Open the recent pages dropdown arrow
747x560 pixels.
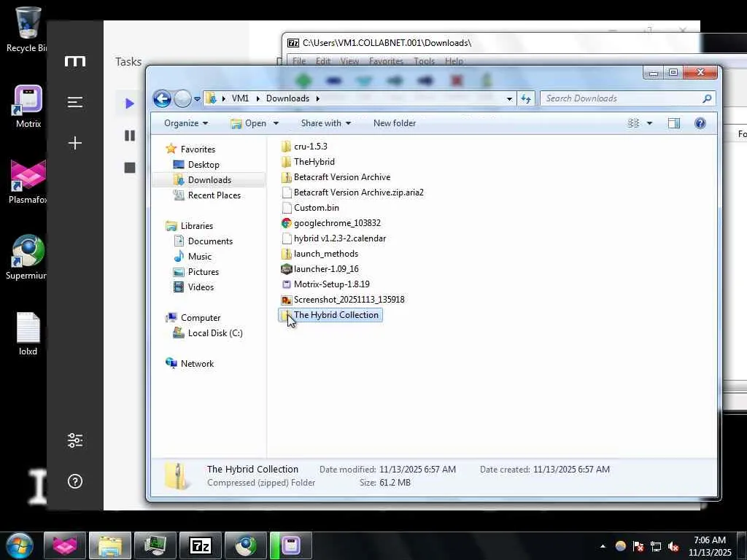pos(197,99)
